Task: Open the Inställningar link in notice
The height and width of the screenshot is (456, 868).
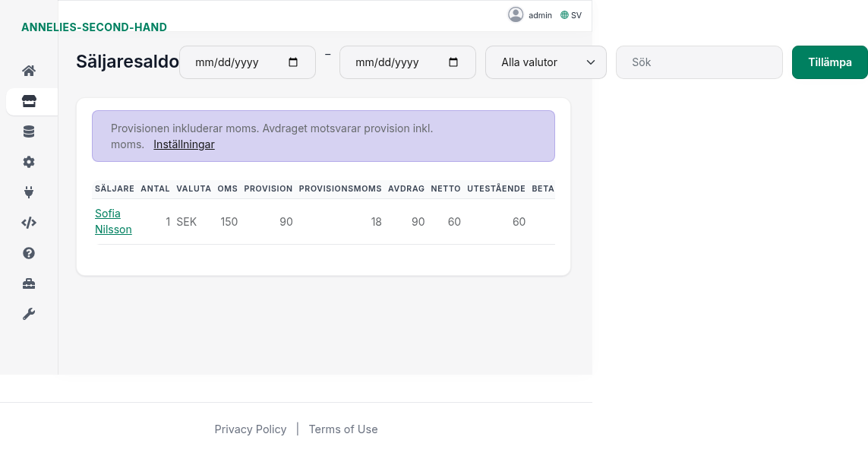Action: coord(184,144)
